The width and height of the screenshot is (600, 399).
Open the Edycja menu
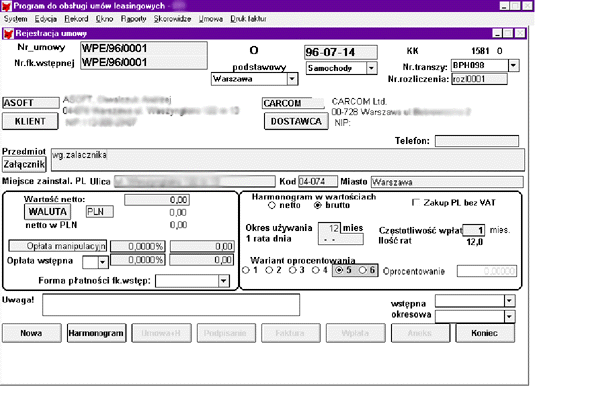[x=46, y=19]
